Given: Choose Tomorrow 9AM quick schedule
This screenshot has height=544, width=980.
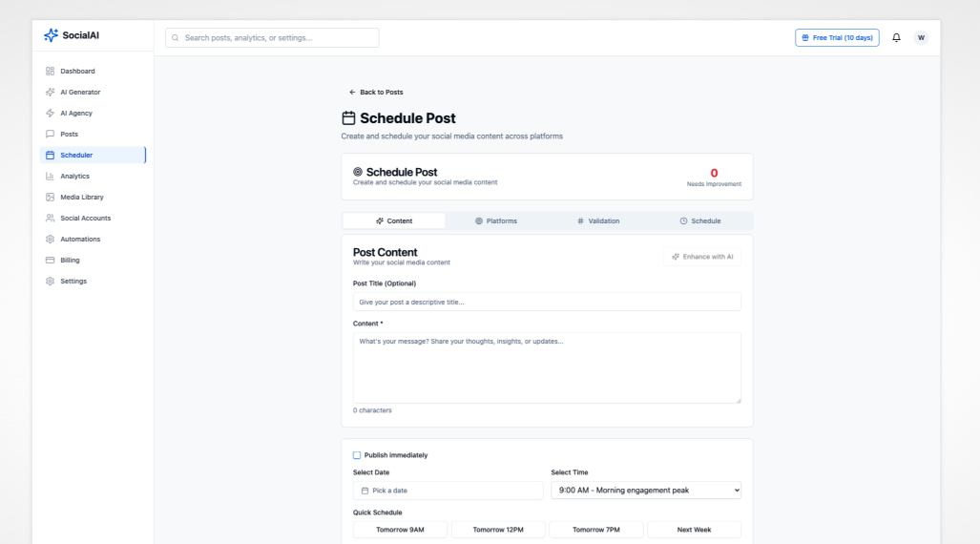Looking at the screenshot, I should [x=400, y=530].
